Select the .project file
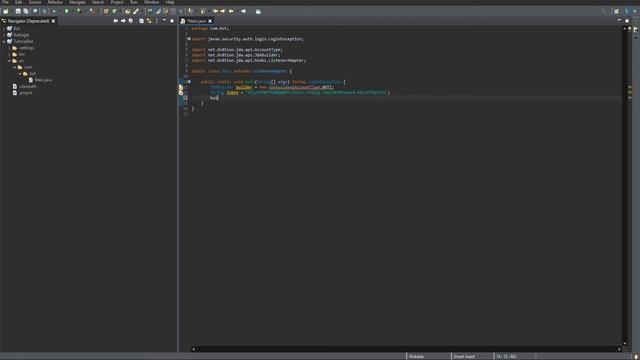 pyautogui.click(x=25, y=93)
